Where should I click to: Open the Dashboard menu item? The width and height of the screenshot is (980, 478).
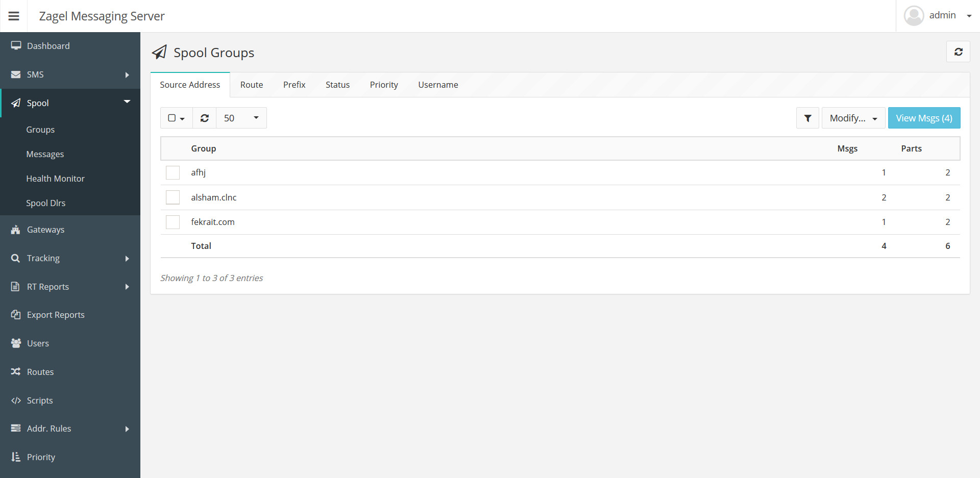point(70,46)
